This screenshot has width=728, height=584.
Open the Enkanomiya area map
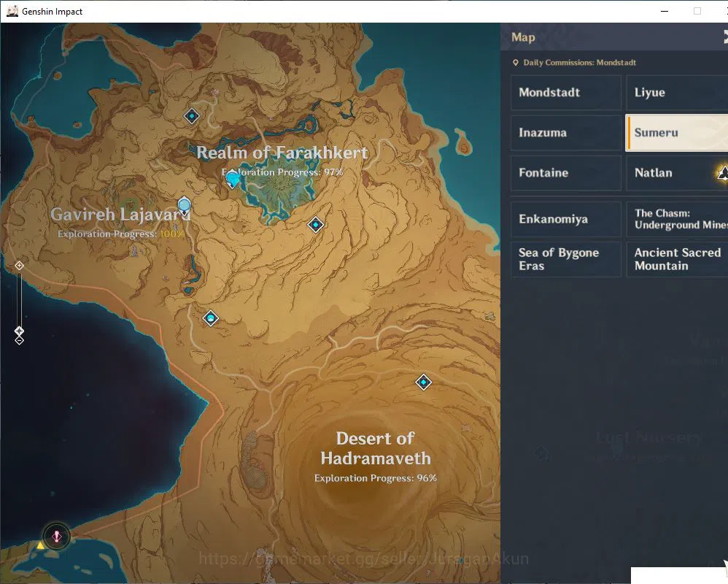(x=565, y=219)
